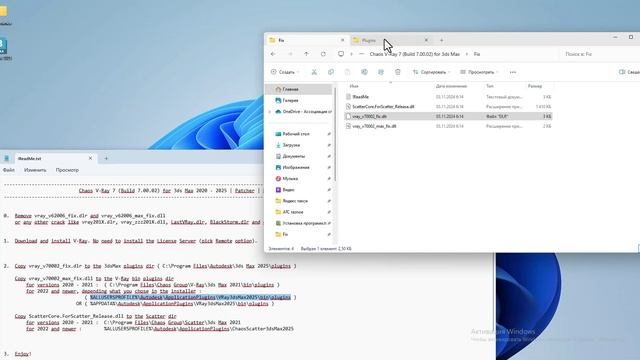Open the Сортировать dropdown
Screen dimensions: 640x360
(431, 72)
